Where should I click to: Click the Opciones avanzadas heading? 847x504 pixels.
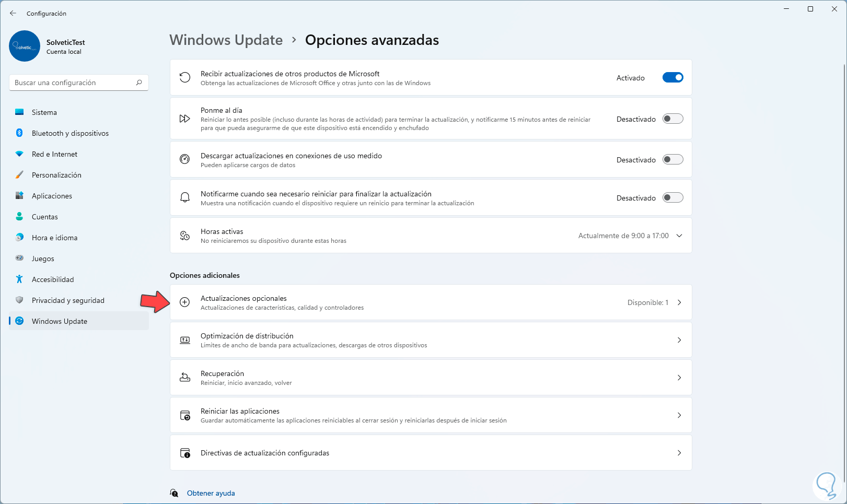(x=372, y=40)
